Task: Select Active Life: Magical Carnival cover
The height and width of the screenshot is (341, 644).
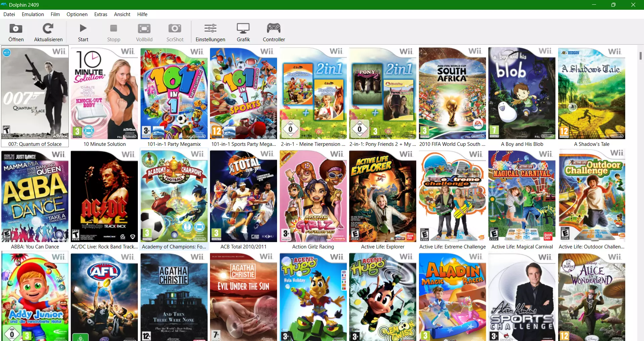Action: pos(522,196)
